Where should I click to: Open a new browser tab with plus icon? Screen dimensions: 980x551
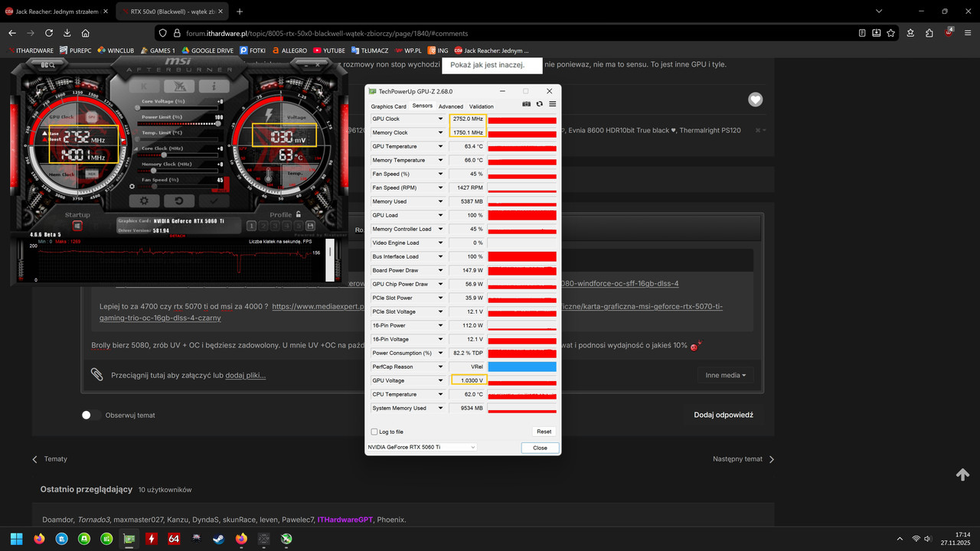[x=240, y=11]
